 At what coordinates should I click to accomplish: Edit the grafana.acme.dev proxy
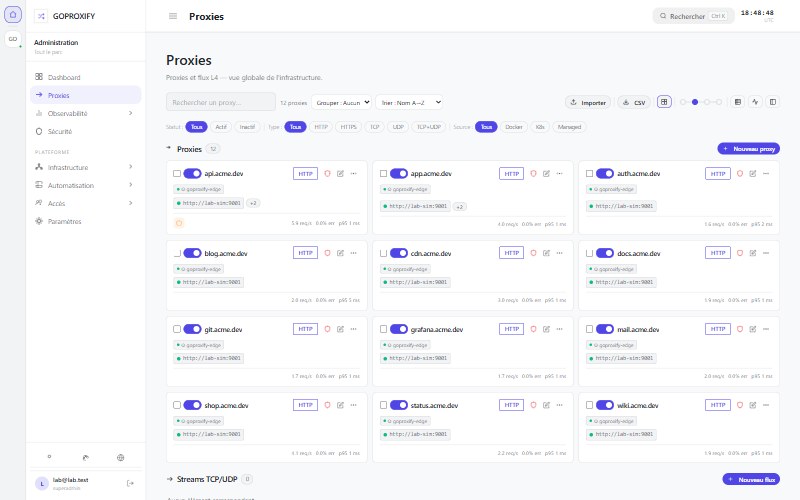[546, 329]
